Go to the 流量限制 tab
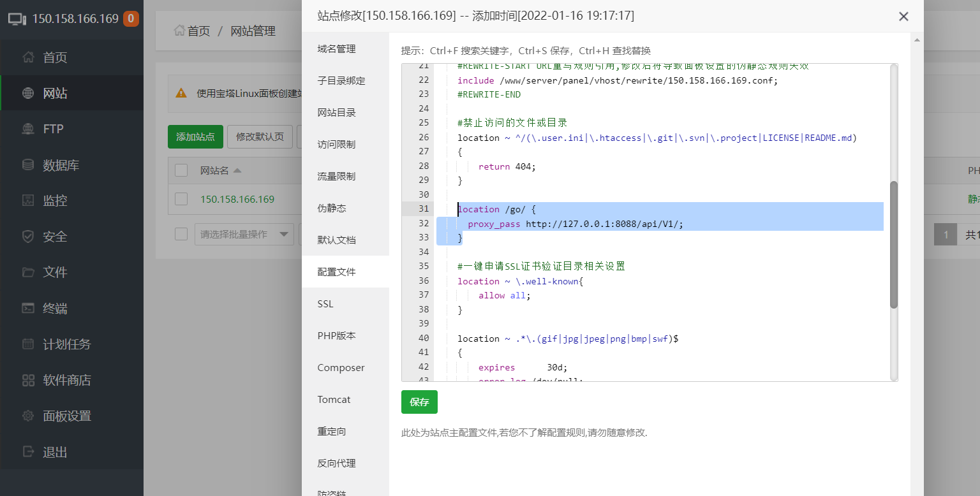Image resolution: width=980 pixels, height=496 pixels. (x=345, y=176)
